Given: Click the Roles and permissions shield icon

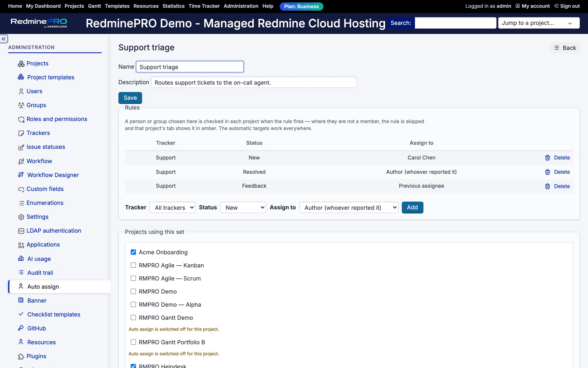Looking at the screenshot, I should pyautogui.click(x=21, y=119).
